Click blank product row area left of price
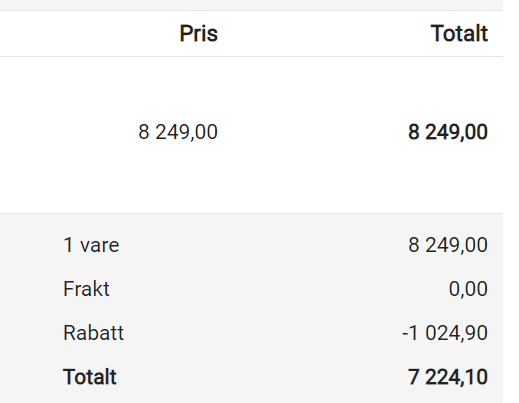 tap(67, 133)
